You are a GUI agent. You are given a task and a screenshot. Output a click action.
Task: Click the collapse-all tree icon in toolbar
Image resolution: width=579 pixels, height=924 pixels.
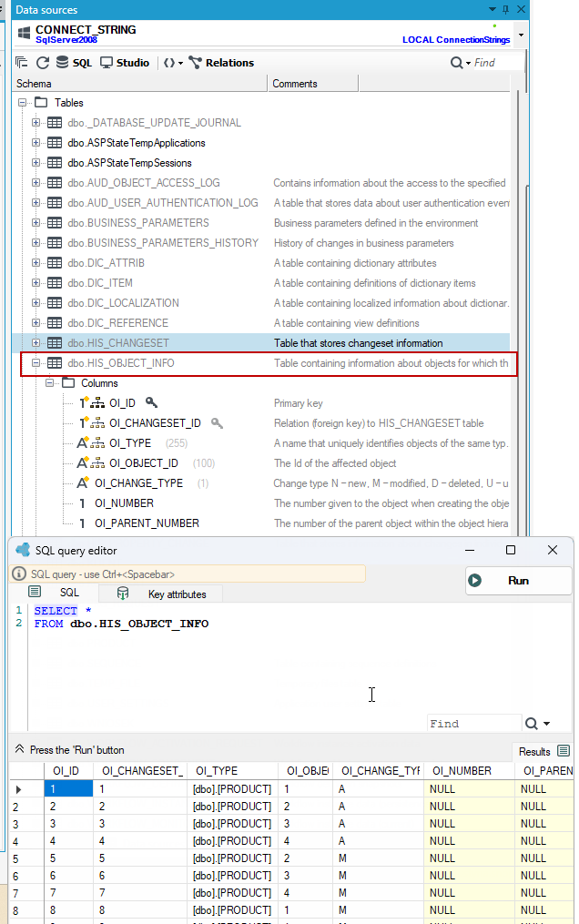(22, 63)
